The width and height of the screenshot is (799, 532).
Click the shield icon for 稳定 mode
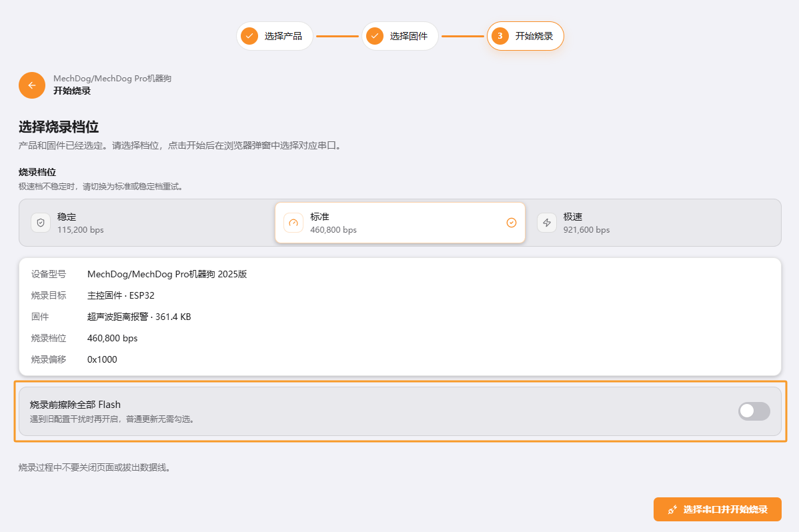click(41, 223)
